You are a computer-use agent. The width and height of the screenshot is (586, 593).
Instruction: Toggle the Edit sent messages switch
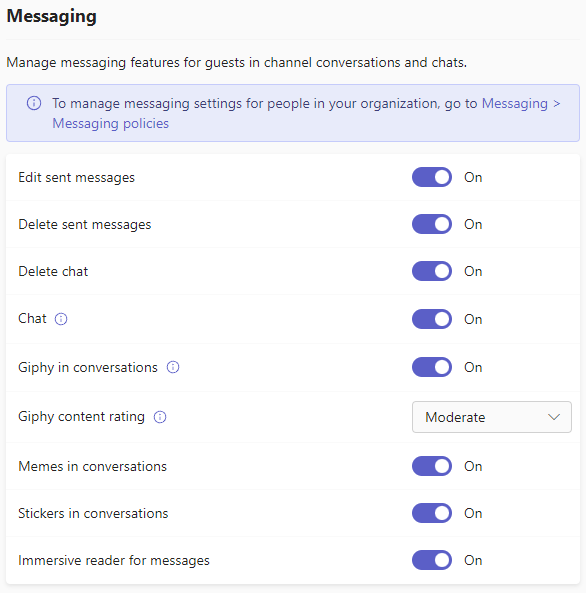click(x=432, y=177)
